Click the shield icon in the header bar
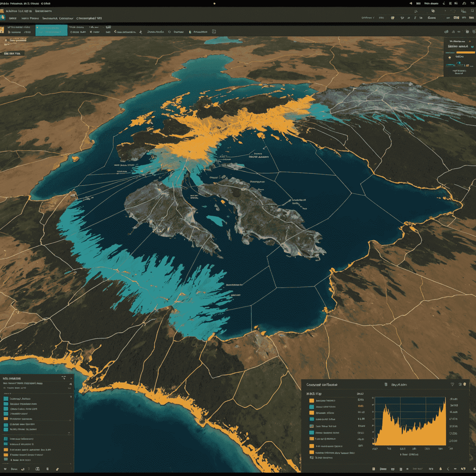 click(x=393, y=18)
